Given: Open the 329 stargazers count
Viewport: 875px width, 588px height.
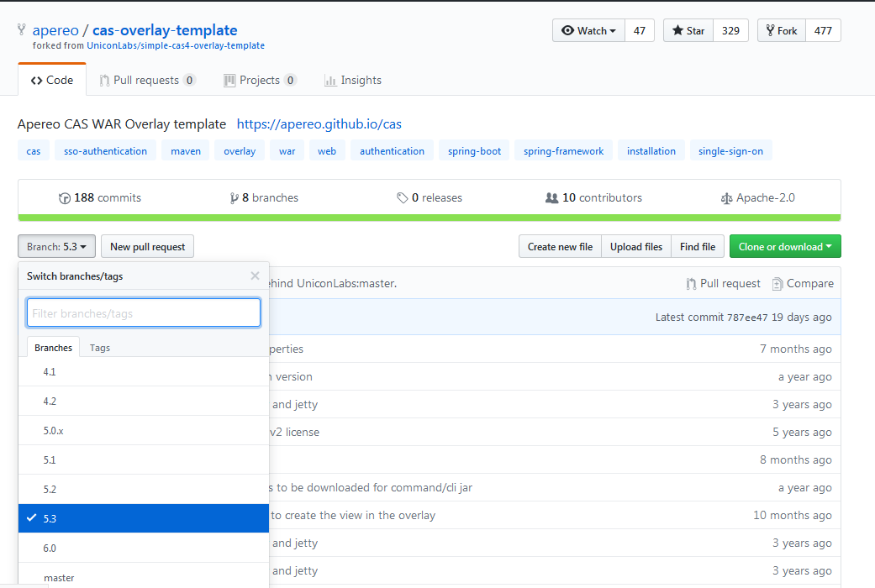Looking at the screenshot, I should click(x=731, y=31).
